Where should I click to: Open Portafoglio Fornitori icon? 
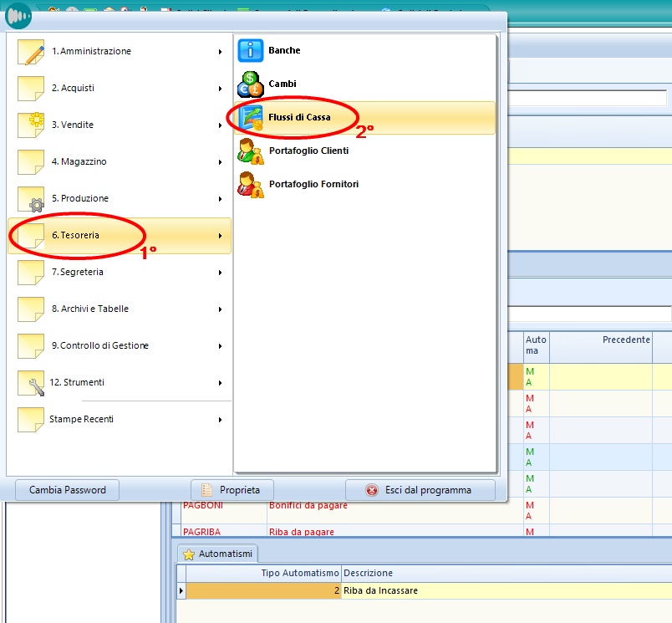point(251,185)
